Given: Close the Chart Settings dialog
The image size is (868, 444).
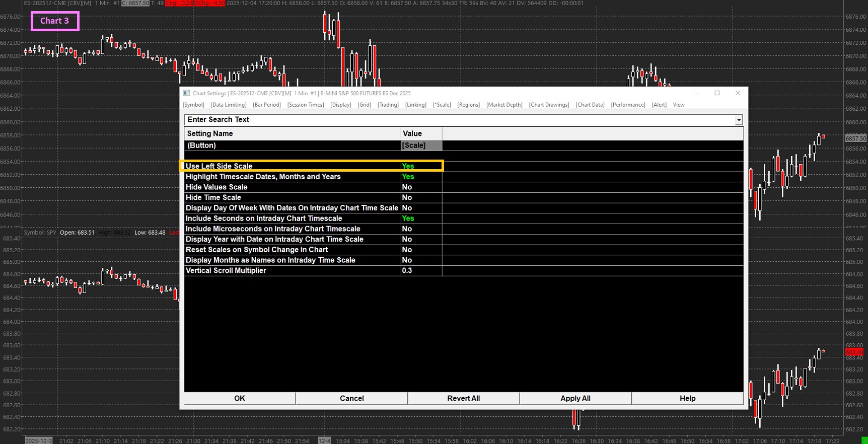Looking at the screenshot, I should click(738, 93).
